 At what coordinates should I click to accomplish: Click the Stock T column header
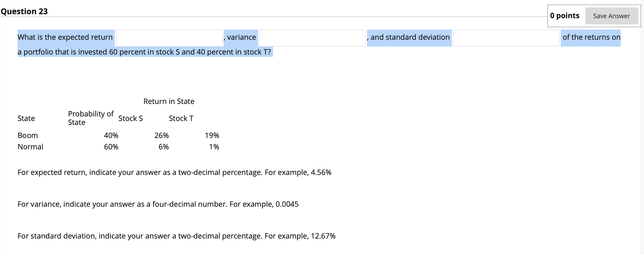pos(181,118)
